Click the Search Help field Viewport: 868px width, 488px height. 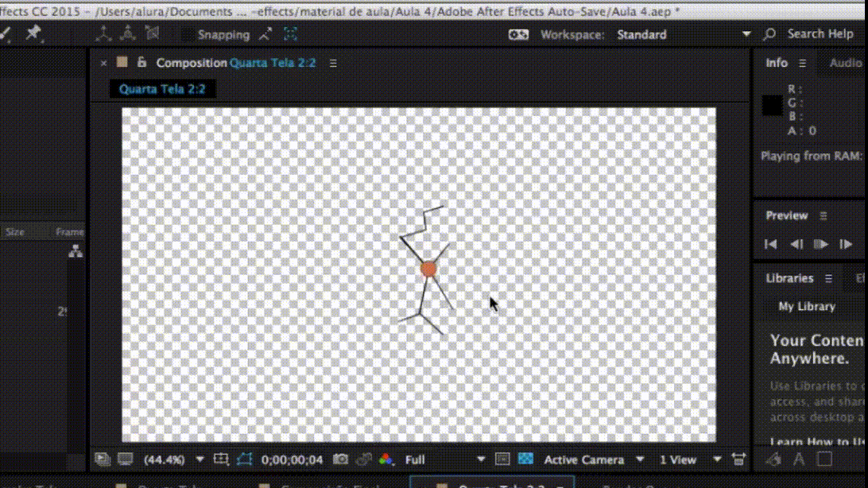(820, 34)
